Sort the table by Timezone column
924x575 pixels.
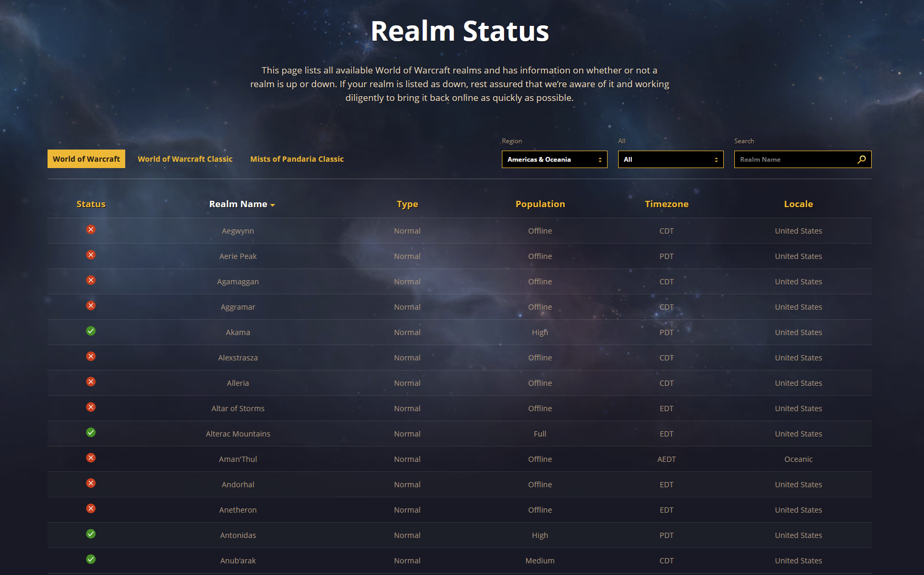667,204
